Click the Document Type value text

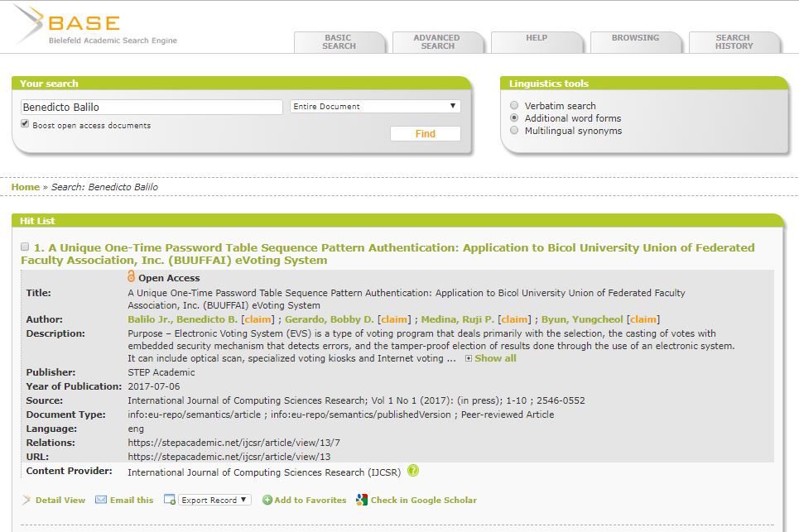click(341, 415)
